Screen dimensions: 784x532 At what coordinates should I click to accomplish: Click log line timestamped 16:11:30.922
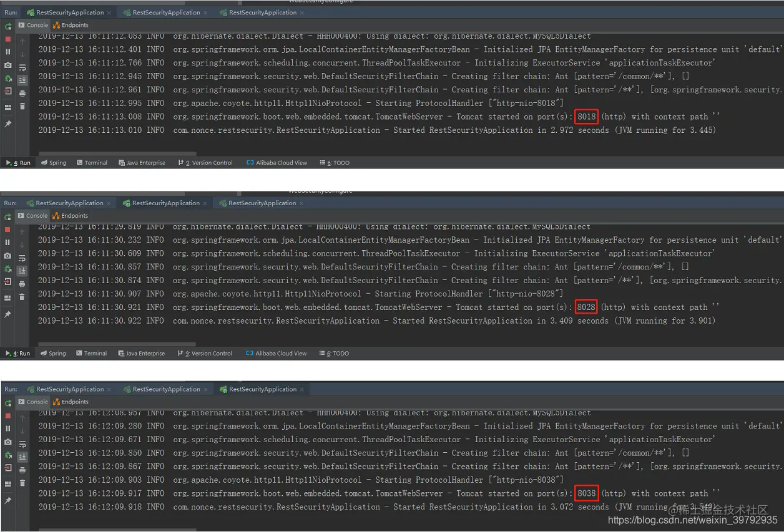click(x=376, y=321)
